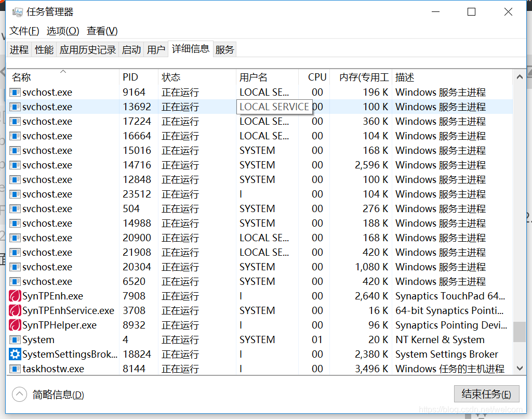Switch to the 用户 tab
The width and height of the screenshot is (532, 419).
tap(156, 49)
